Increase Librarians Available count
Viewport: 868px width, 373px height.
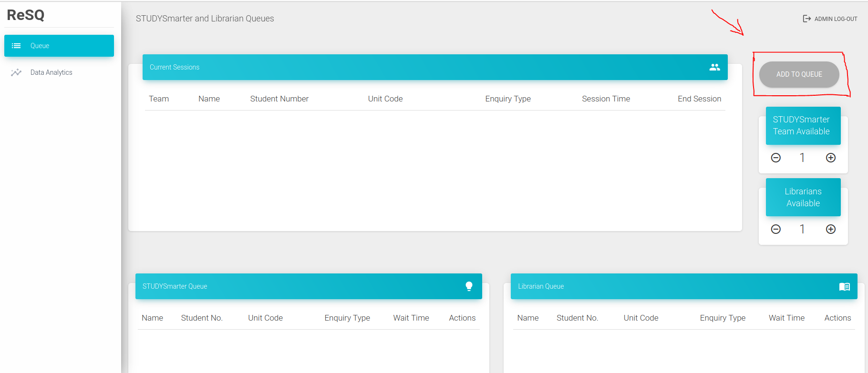830,229
